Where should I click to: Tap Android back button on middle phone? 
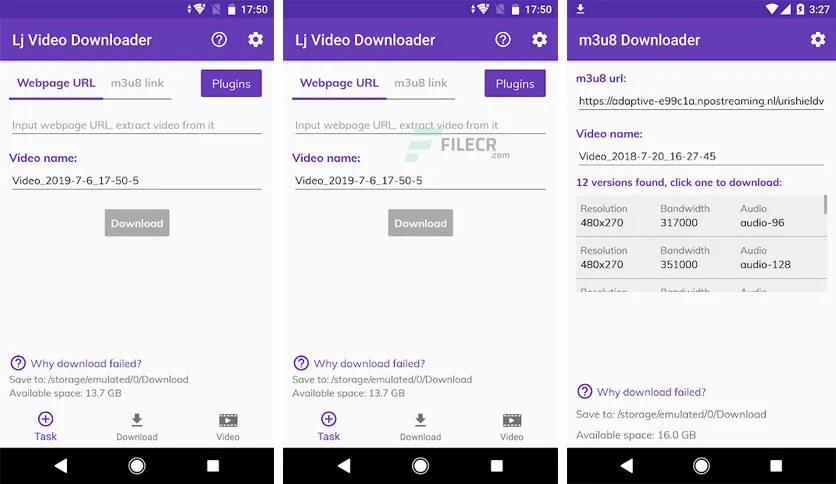[x=344, y=466]
